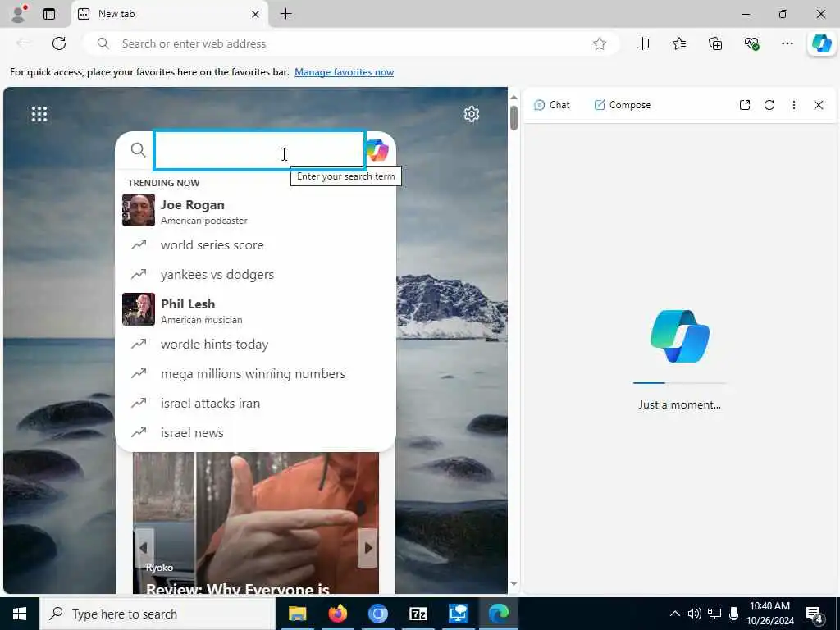The image size is (840, 630).
Task: Open the Collections icon
Action: pos(715,44)
